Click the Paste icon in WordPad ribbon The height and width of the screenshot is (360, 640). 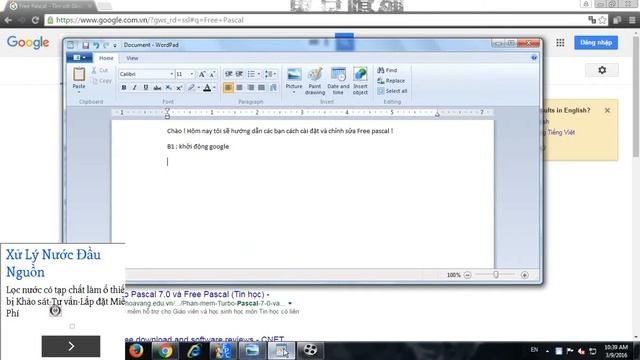pyautogui.click(x=79, y=74)
